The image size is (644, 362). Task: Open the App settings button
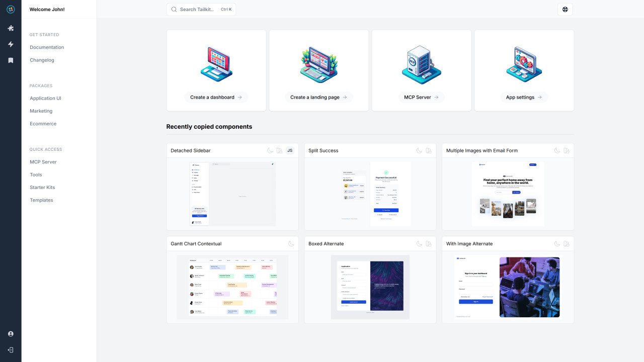(x=524, y=97)
